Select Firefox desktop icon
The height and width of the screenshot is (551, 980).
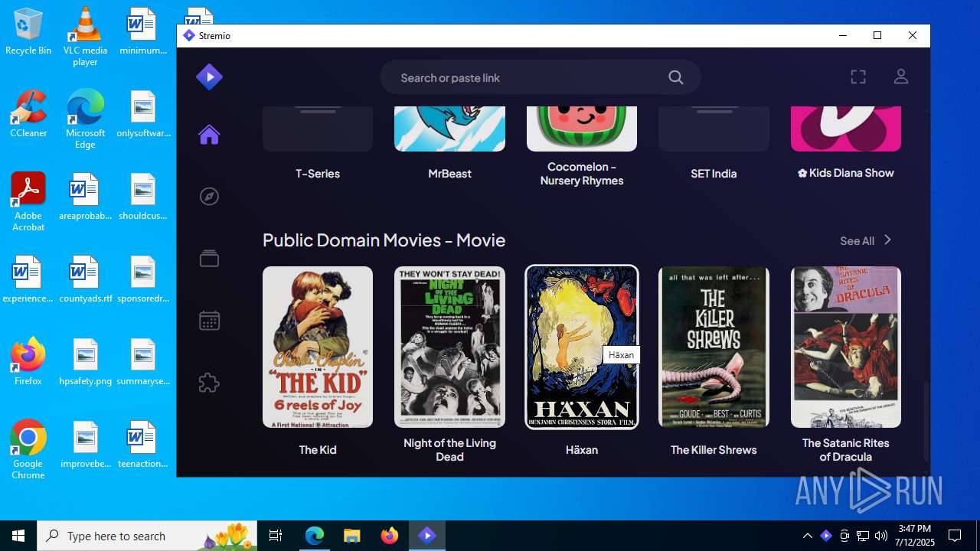click(28, 362)
